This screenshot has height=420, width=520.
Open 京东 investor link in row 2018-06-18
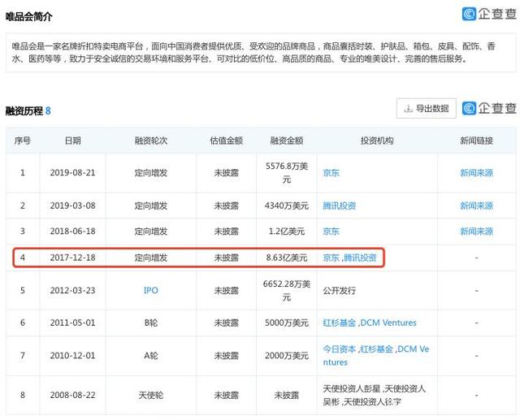331,232
